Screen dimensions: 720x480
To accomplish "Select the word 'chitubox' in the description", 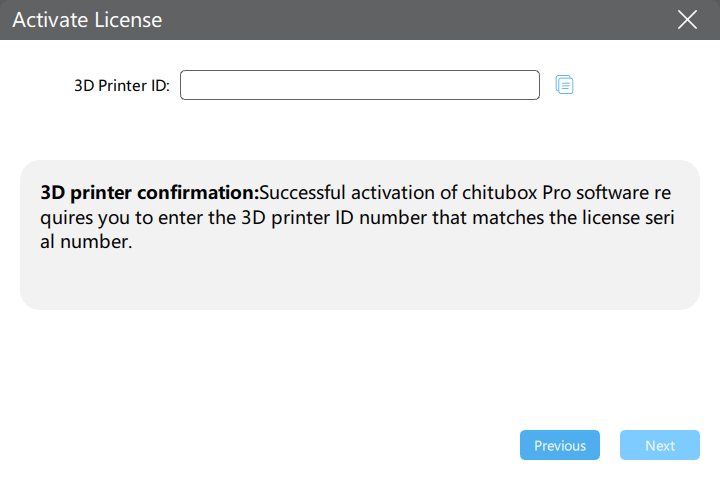I will [500, 192].
